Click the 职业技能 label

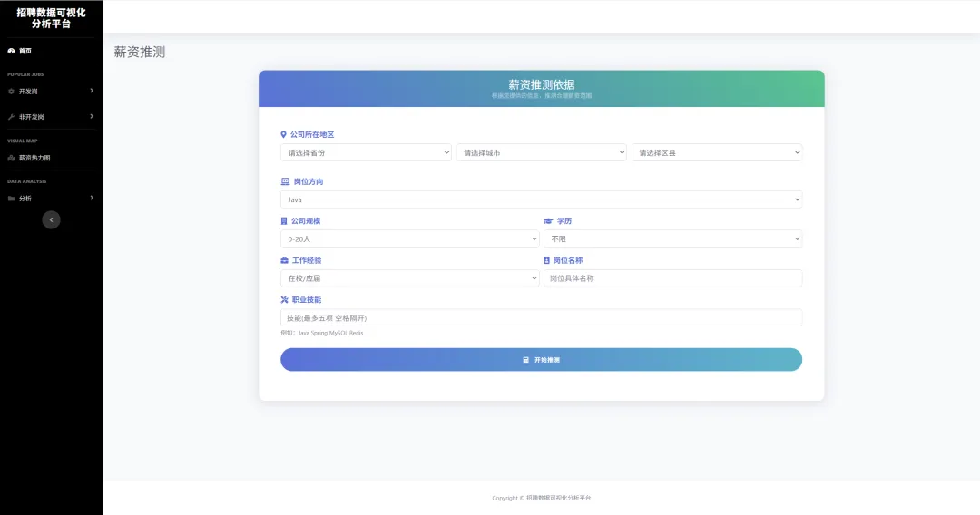click(x=307, y=299)
